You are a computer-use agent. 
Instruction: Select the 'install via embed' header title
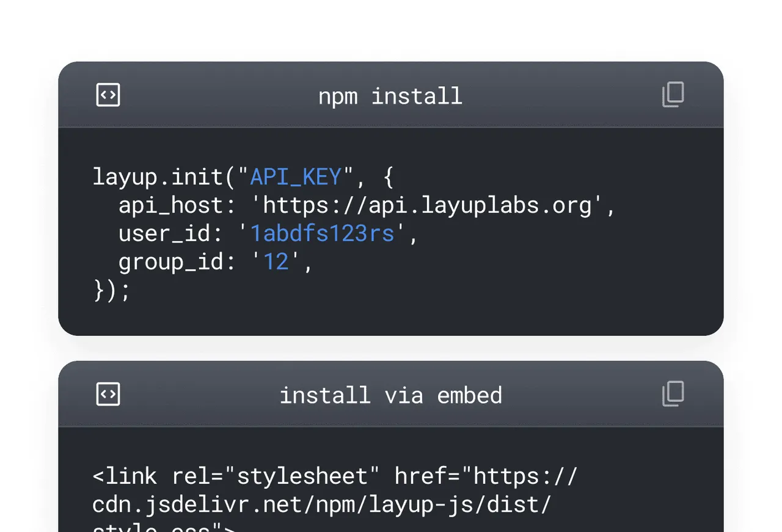pos(390,395)
